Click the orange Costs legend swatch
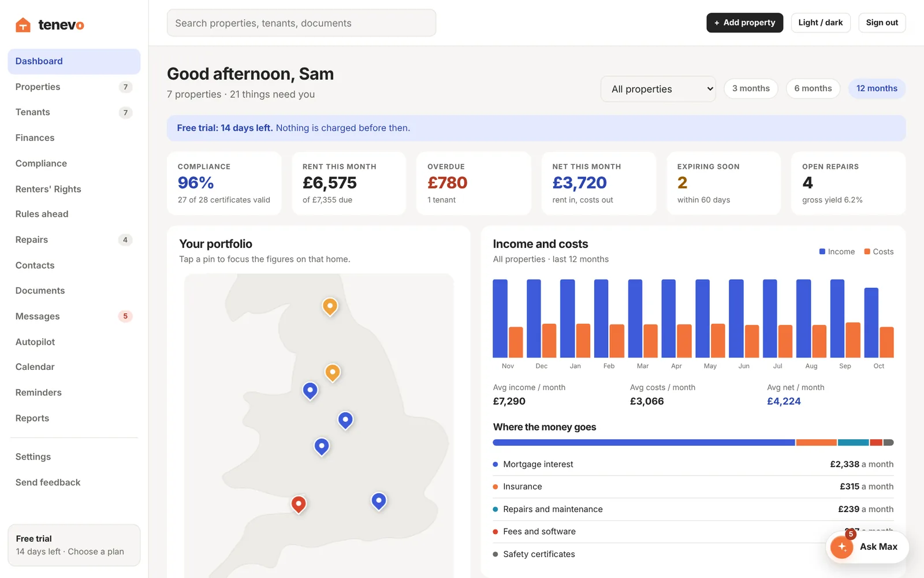 coord(867,251)
